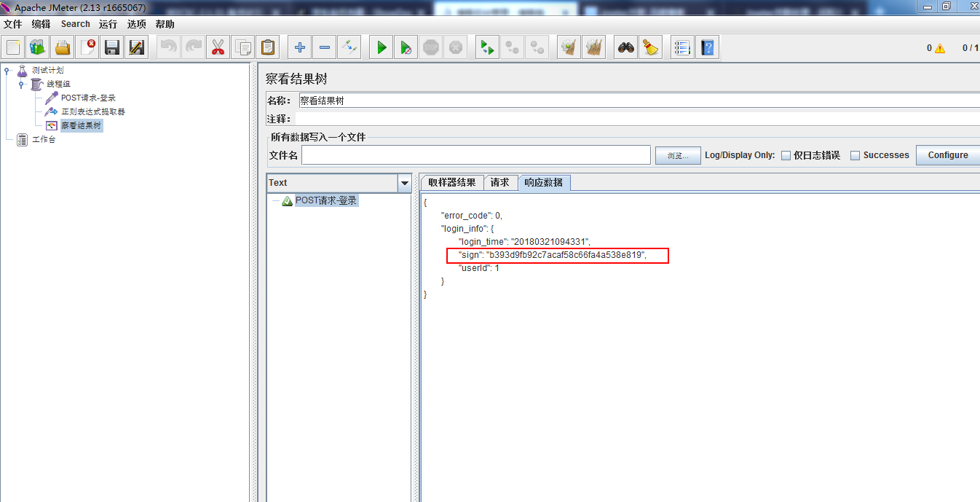Collapse the 测试计划 tree node
Viewport: 980px width, 502px height.
[x=7, y=71]
